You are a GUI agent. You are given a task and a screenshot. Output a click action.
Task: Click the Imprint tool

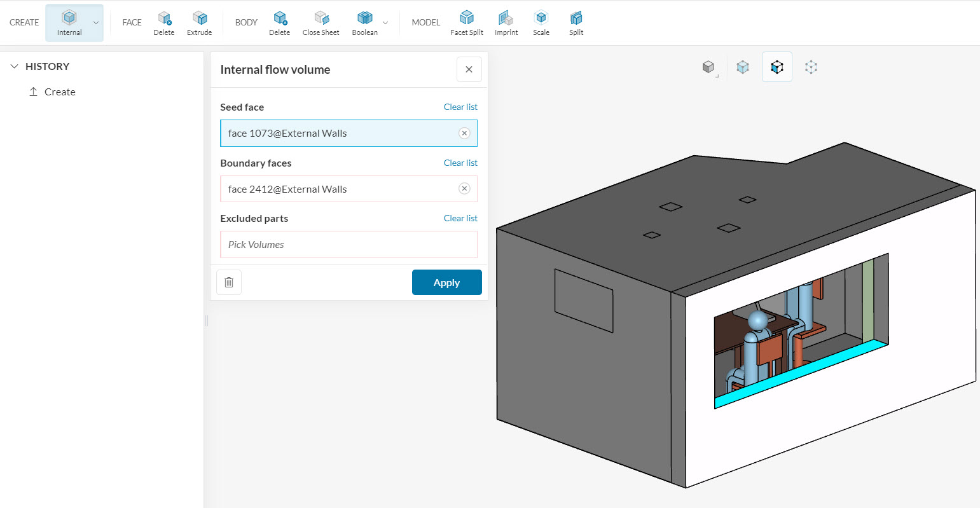pyautogui.click(x=506, y=22)
